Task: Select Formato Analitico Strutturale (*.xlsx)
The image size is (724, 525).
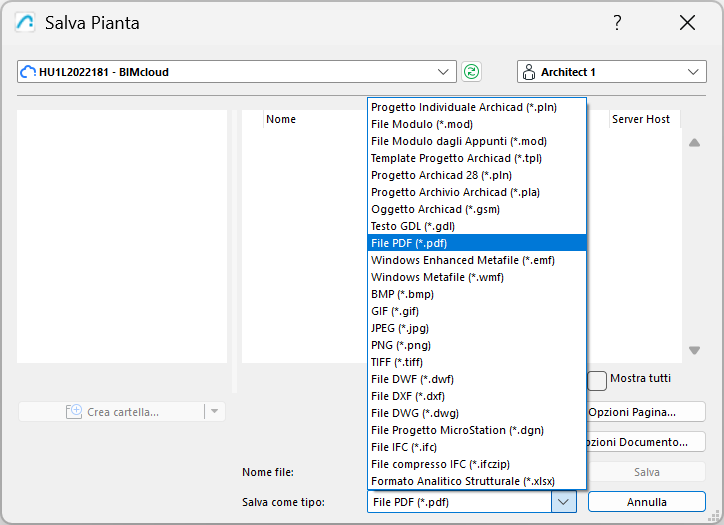Action: tap(477, 481)
